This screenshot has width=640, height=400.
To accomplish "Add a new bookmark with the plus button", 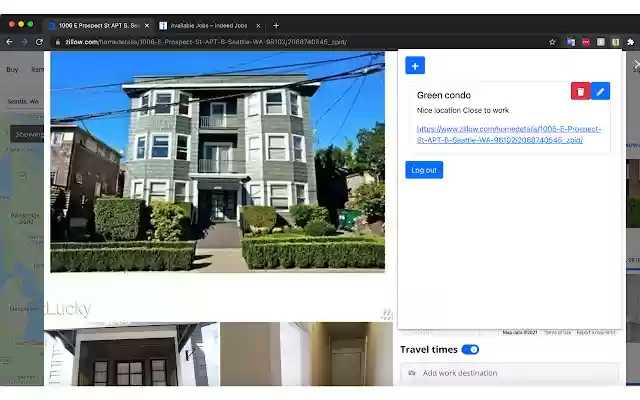I will click(415, 66).
